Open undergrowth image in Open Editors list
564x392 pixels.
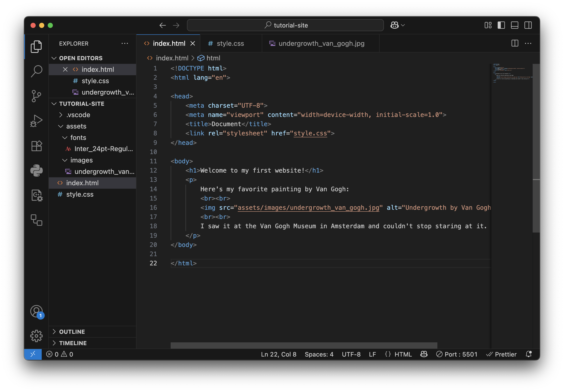pyautogui.click(x=93, y=92)
